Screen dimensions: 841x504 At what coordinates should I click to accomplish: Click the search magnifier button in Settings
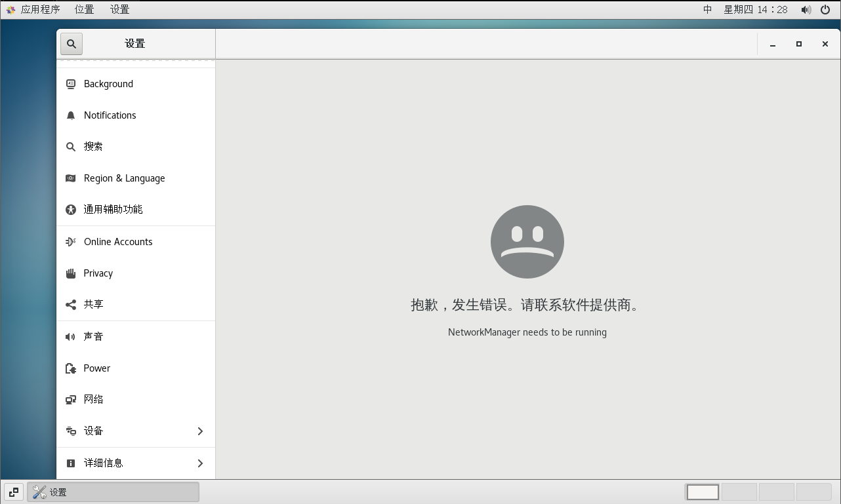[72, 44]
